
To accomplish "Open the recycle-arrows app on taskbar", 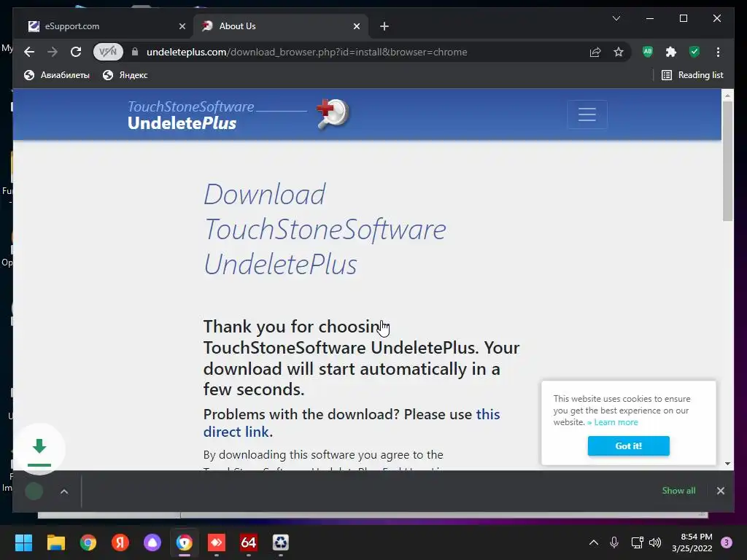I will 281,542.
